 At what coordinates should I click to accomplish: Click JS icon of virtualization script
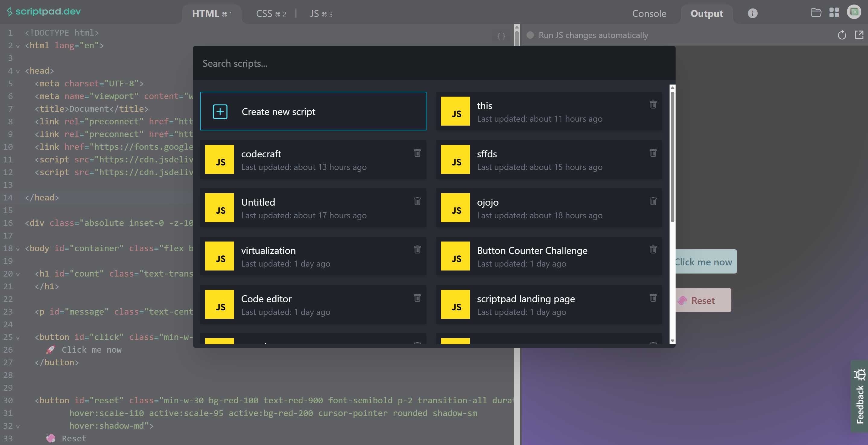[x=219, y=256]
